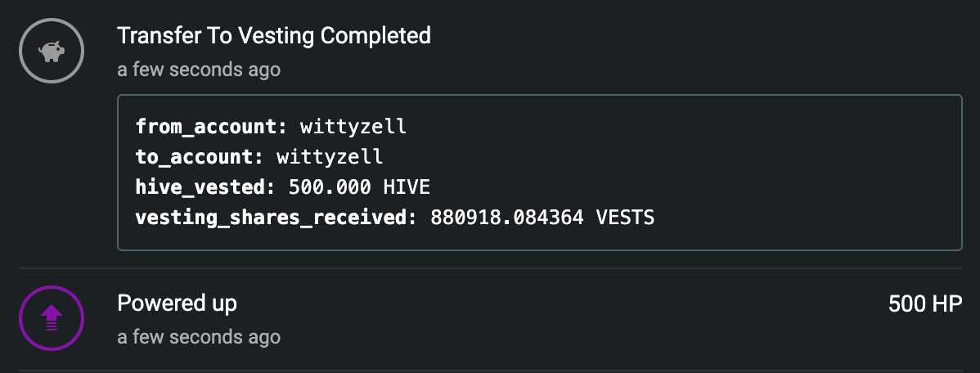980x373 pixels.
Task: Click the 500 HP amount
Action: (925, 303)
